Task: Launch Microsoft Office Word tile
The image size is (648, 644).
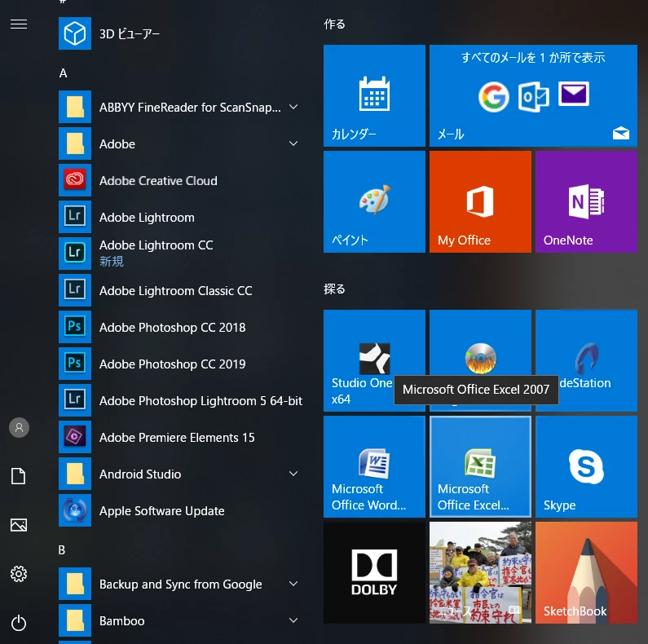Action: click(374, 466)
